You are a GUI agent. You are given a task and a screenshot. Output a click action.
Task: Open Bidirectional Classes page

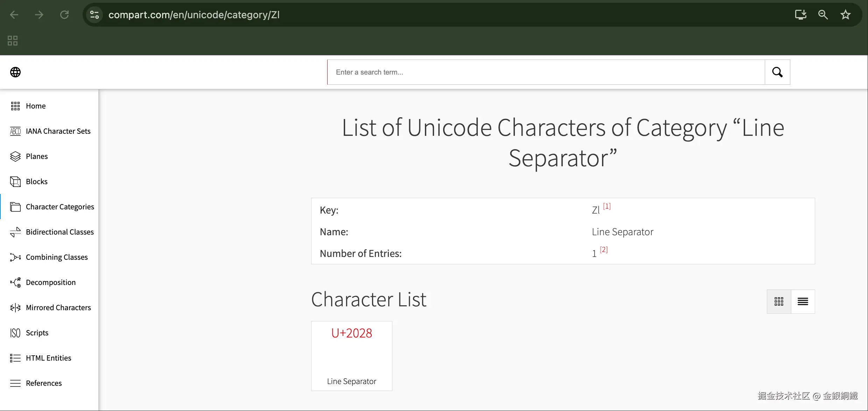[x=59, y=232]
